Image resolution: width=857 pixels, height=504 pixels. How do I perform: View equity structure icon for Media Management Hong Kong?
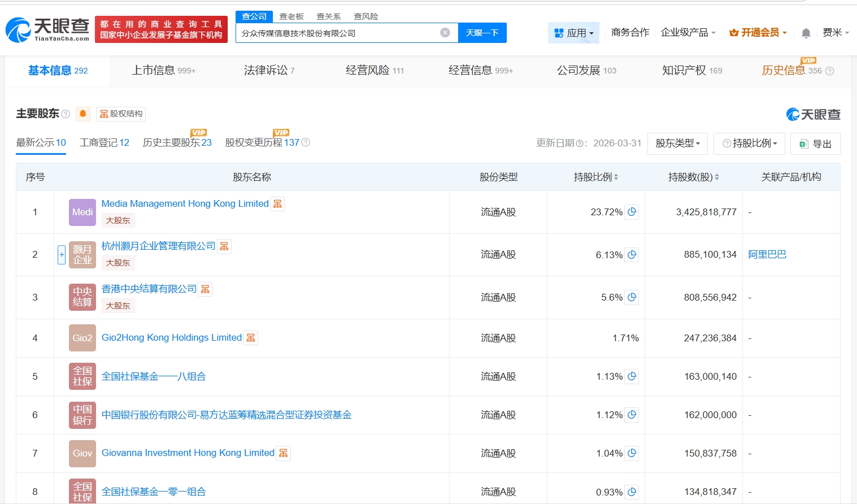277,204
